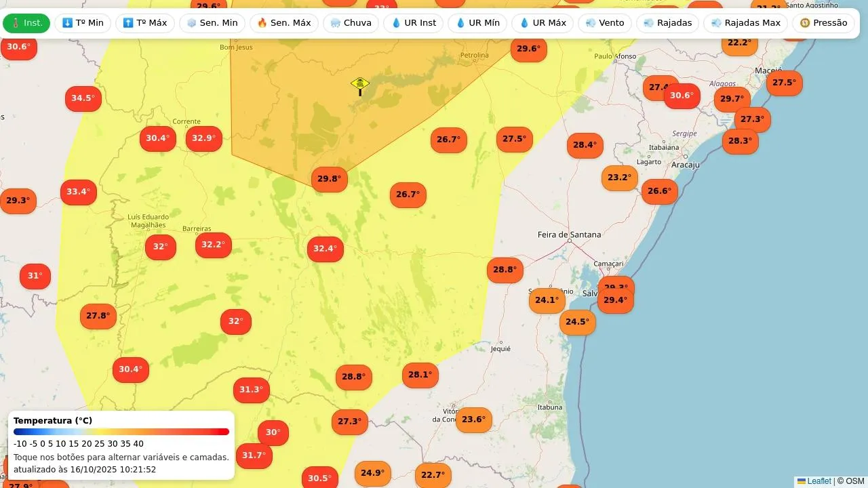The image size is (868, 488).
Task: Show UR Inst humidity layer
Action: tap(413, 23)
